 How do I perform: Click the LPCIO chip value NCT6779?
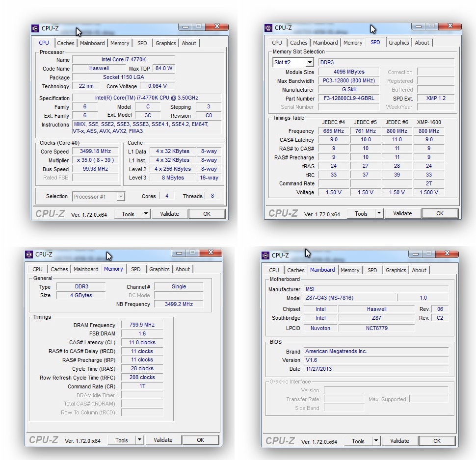[377, 328]
